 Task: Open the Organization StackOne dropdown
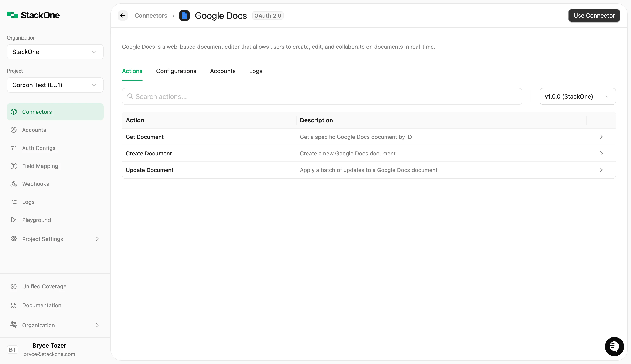pyautogui.click(x=55, y=52)
